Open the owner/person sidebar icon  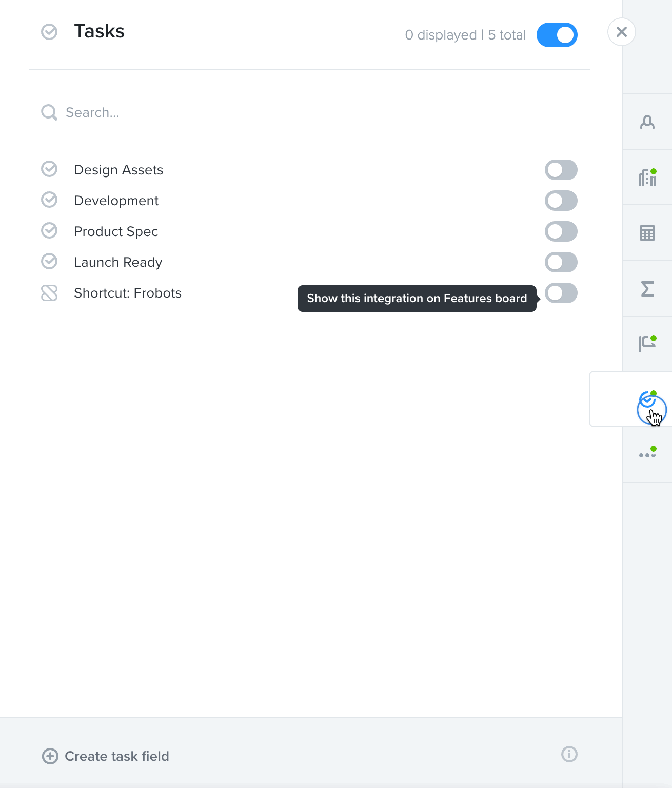click(647, 122)
